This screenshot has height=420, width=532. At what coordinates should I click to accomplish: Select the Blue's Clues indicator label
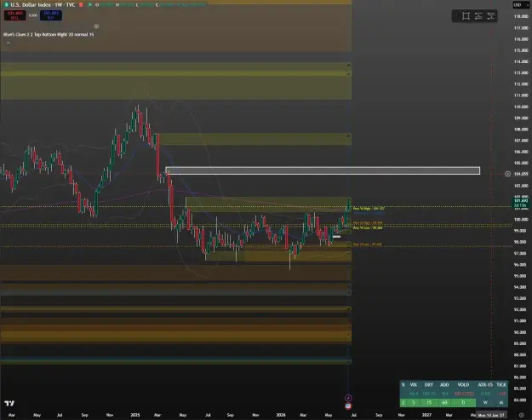(x=49, y=34)
